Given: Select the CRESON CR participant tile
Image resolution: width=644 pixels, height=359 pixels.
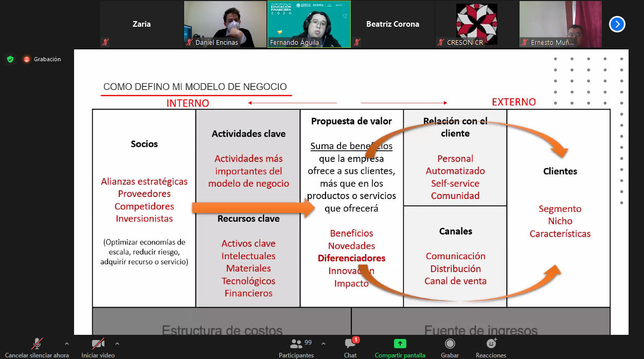Looking at the screenshot, I should pyautogui.click(x=476, y=24).
